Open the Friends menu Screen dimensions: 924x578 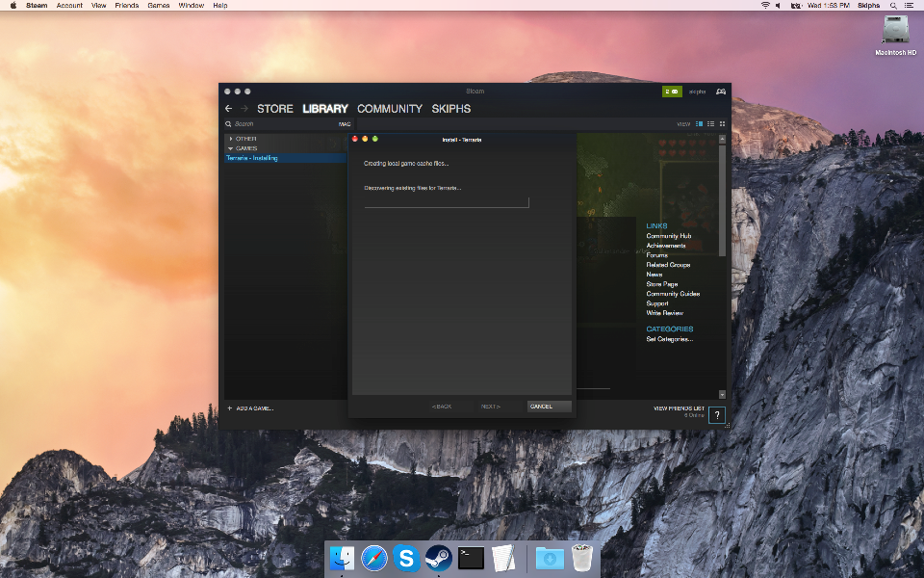[x=127, y=6]
